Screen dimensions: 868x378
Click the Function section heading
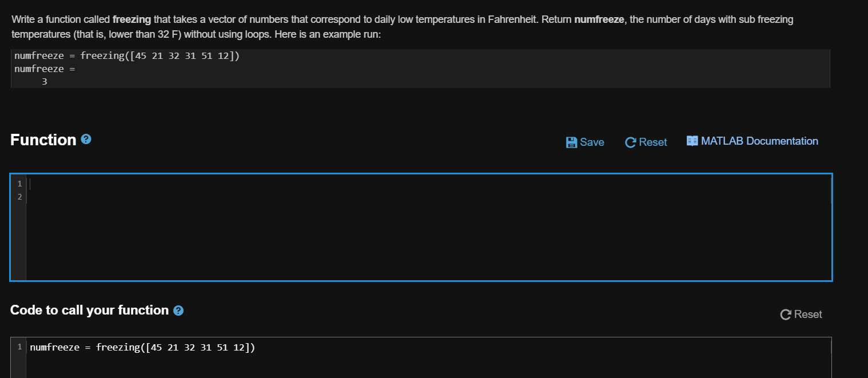click(42, 139)
